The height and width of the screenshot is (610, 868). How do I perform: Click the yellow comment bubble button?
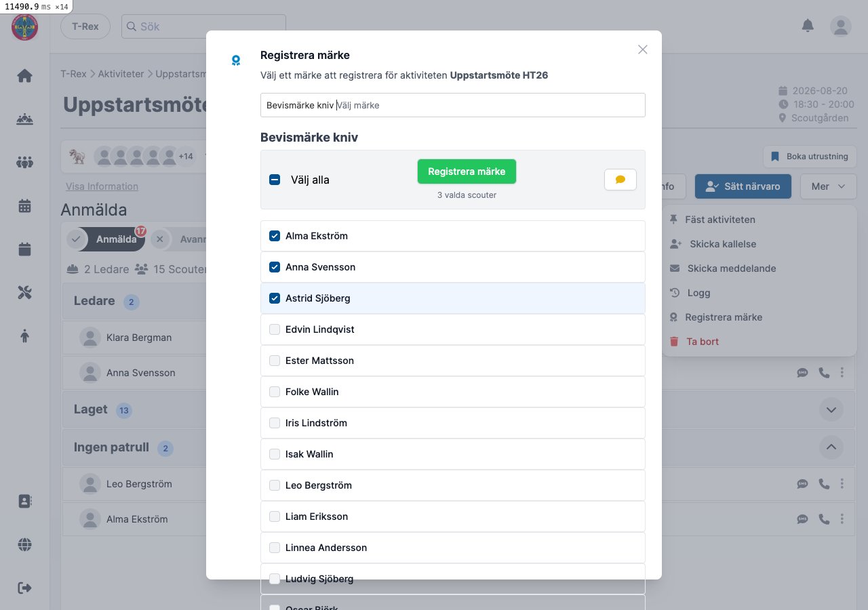point(620,180)
